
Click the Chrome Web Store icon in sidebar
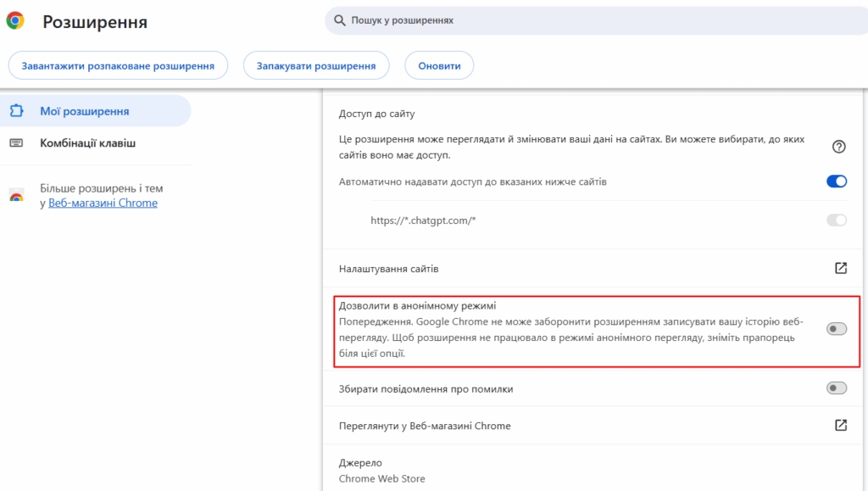[16, 196]
